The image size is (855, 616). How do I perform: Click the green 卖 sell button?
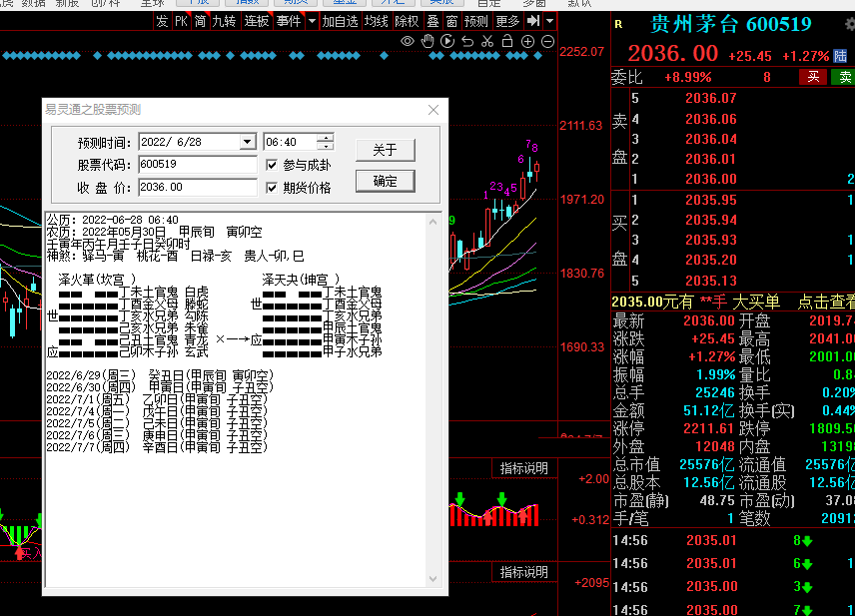pyautogui.click(x=843, y=78)
